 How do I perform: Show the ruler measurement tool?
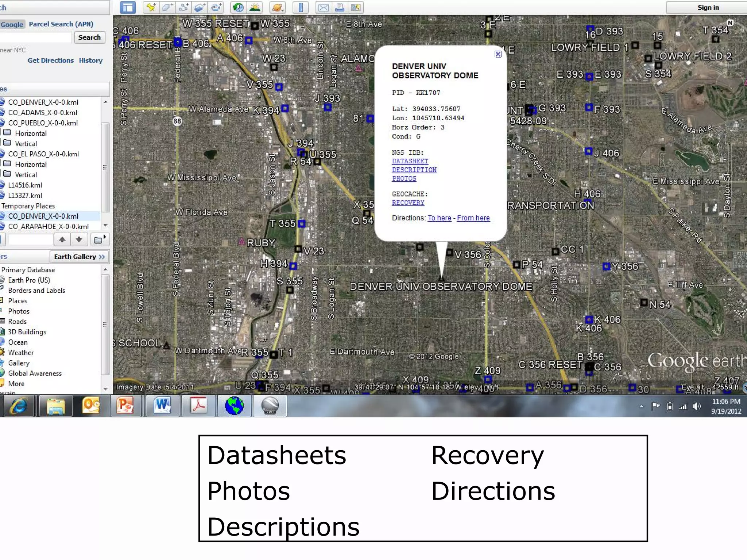[x=301, y=7]
